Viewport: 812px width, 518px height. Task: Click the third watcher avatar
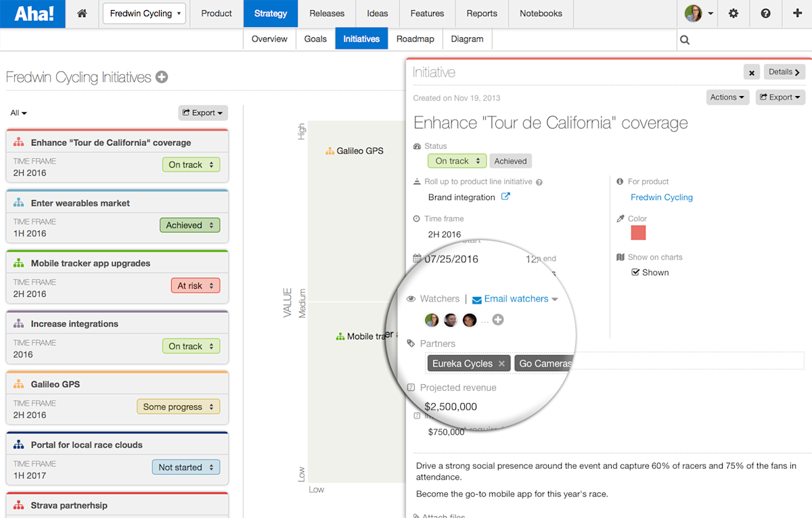pyautogui.click(x=470, y=320)
